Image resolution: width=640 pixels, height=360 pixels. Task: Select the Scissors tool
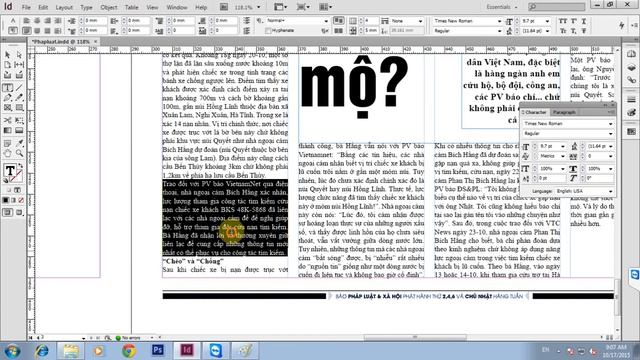(x=8, y=120)
